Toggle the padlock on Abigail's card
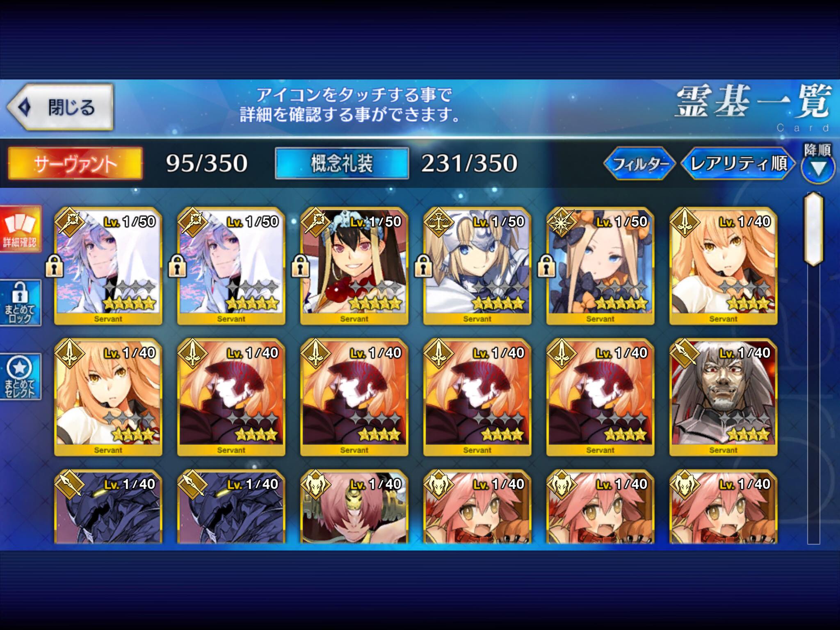Viewport: 840px width, 630px height. [x=546, y=266]
